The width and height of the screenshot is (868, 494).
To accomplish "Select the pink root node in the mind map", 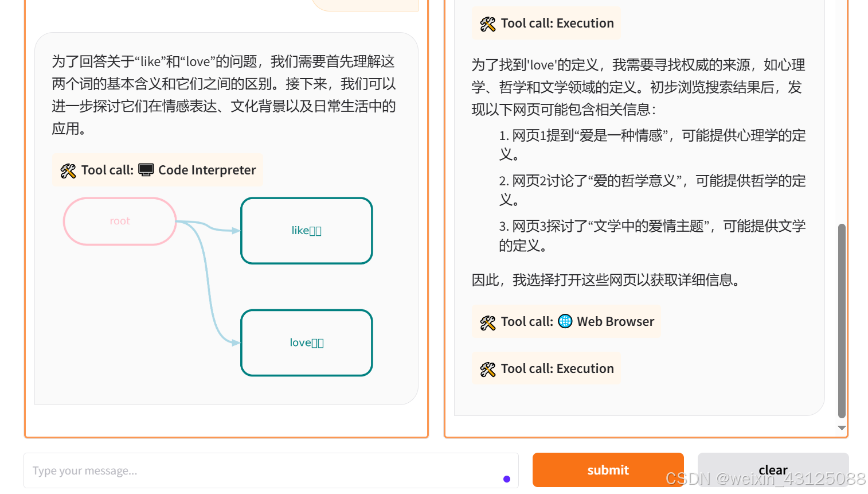I will (119, 221).
